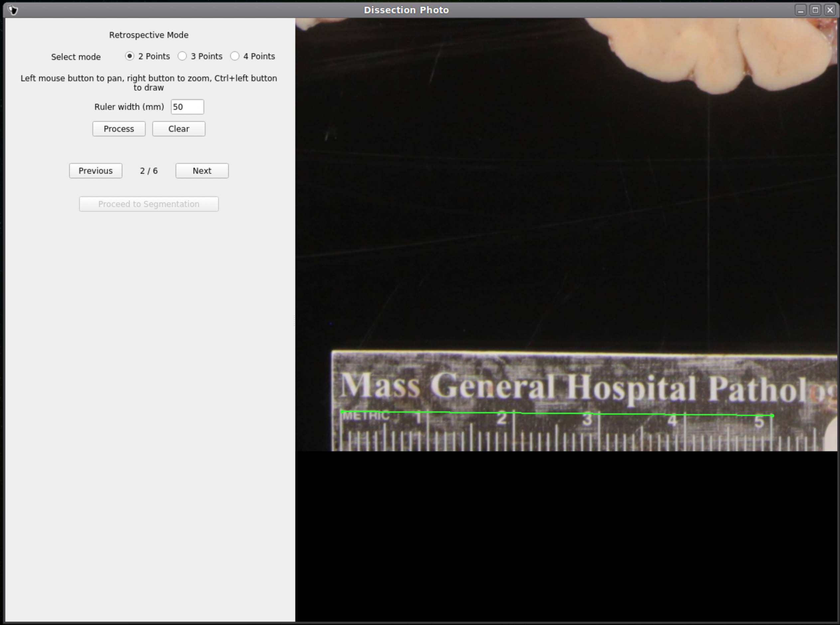Maximize the Dissection Photo window

[x=815, y=10]
